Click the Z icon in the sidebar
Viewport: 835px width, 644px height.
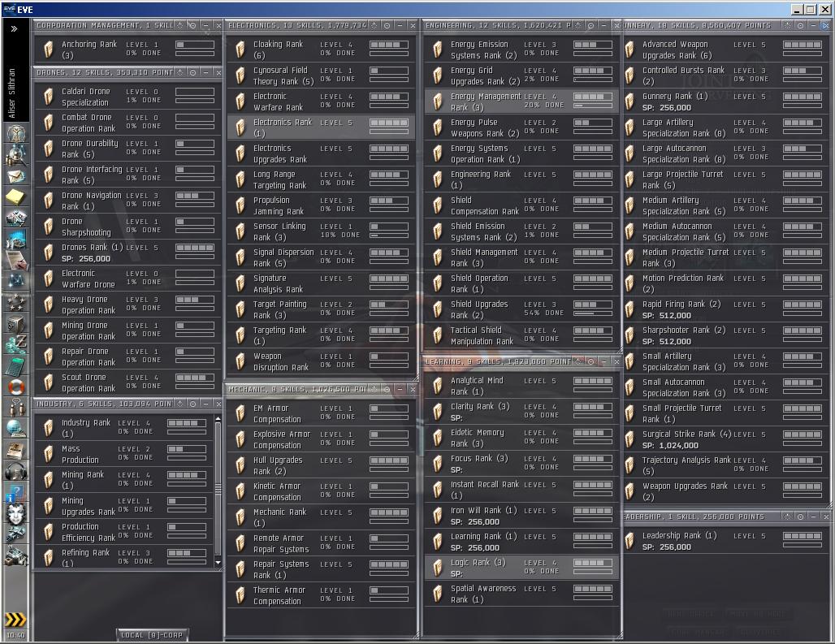[x=16, y=344]
